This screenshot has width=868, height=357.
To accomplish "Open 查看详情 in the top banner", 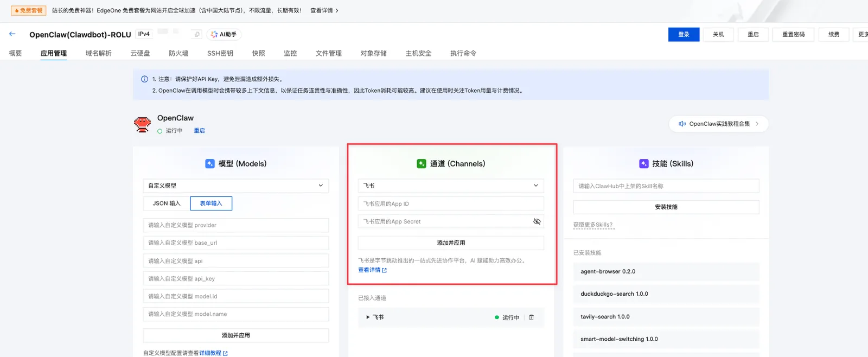I will pos(324,10).
